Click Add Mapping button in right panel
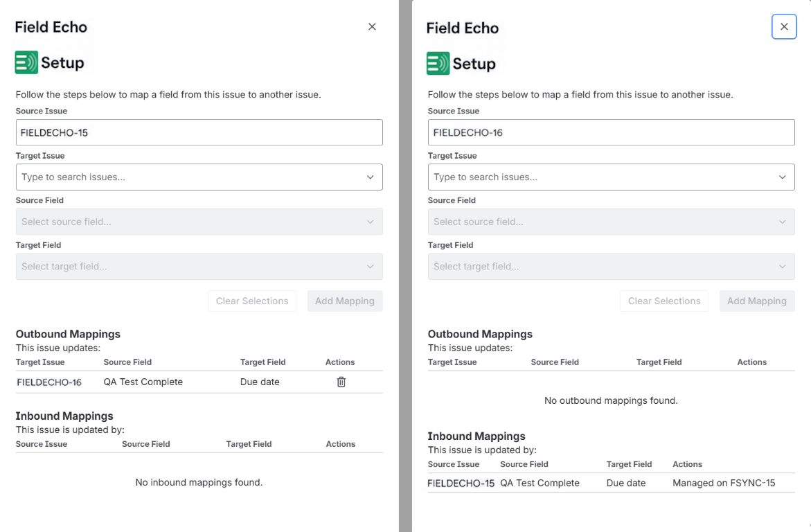The width and height of the screenshot is (811, 532). [757, 301]
